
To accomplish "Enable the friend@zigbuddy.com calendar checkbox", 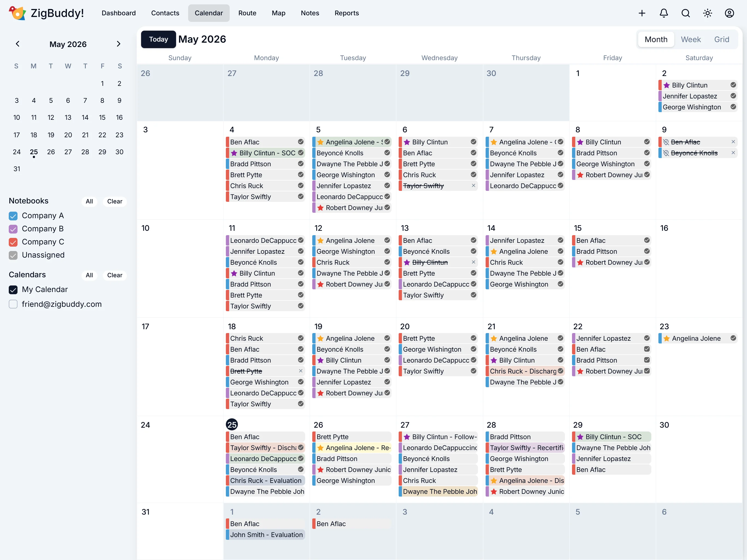I will (x=13, y=304).
